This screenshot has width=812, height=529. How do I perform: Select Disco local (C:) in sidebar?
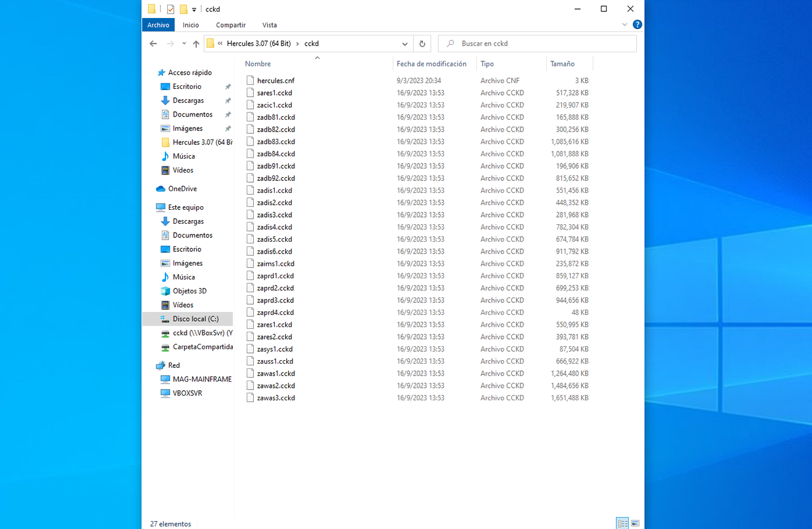(x=195, y=319)
